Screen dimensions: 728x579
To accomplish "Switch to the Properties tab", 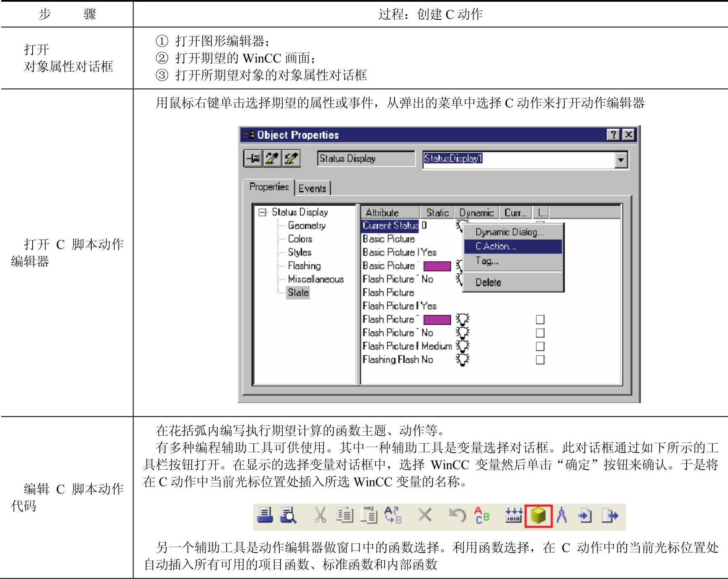I will [269, 187].
